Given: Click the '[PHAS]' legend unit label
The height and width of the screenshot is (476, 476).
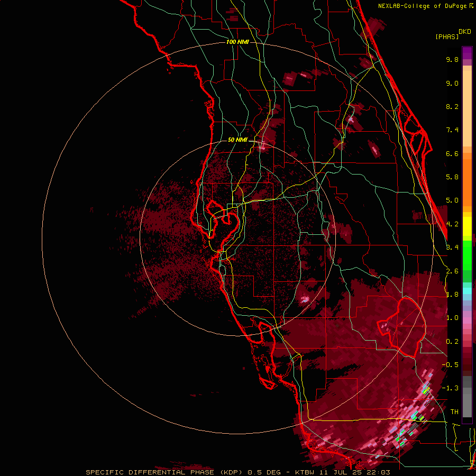Looking at the screenshot, I should tap(447, 36).
